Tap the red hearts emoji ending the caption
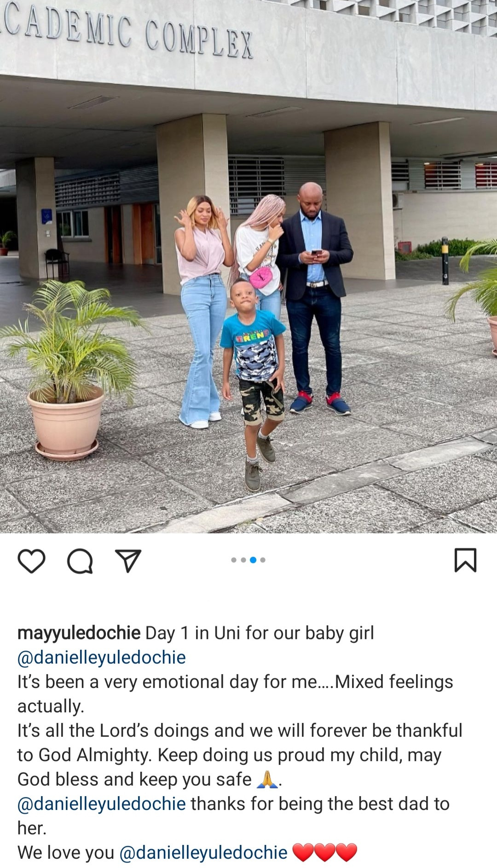The image size is (497, 868). click(325, 853)
